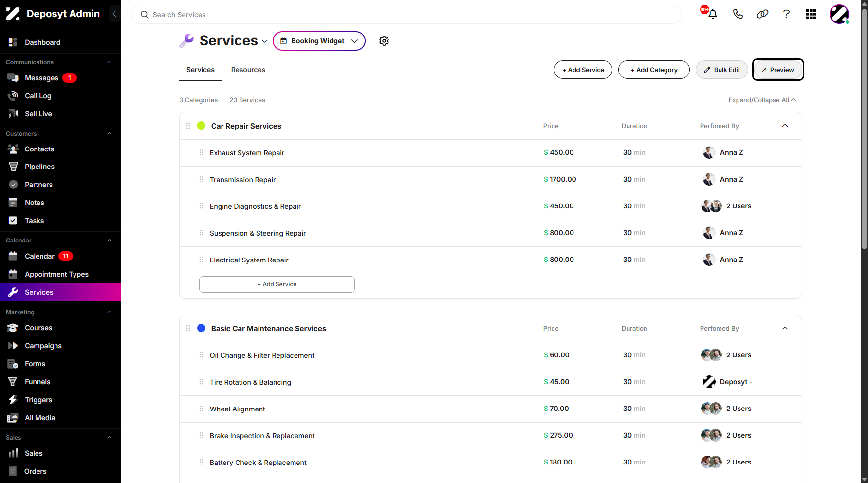The height and width of the screenshot is (483, 868).
Task: Click the Preview button
Action: pos(778,70)
